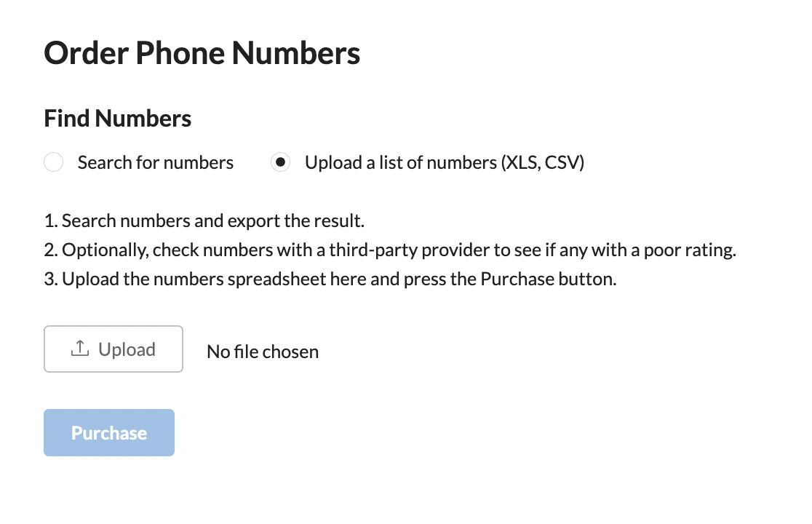Click the word 'Upload' inside the Upload button
Image resolution: width=812 pixels, height=524 pixels.
point(127,349)
